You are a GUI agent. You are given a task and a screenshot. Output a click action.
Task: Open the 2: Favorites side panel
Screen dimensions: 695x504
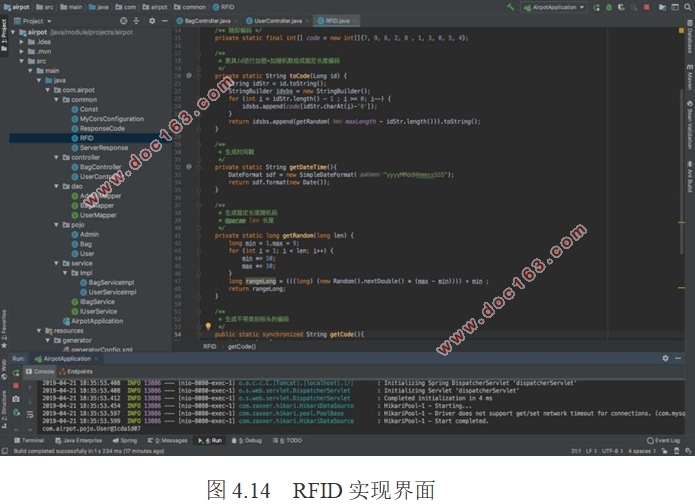[x=4, y=329]
